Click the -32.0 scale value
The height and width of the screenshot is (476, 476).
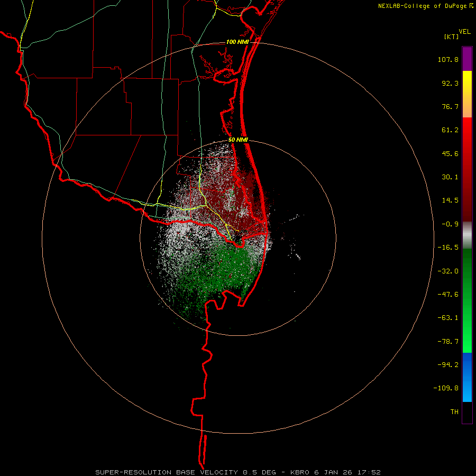click(448, 271)
